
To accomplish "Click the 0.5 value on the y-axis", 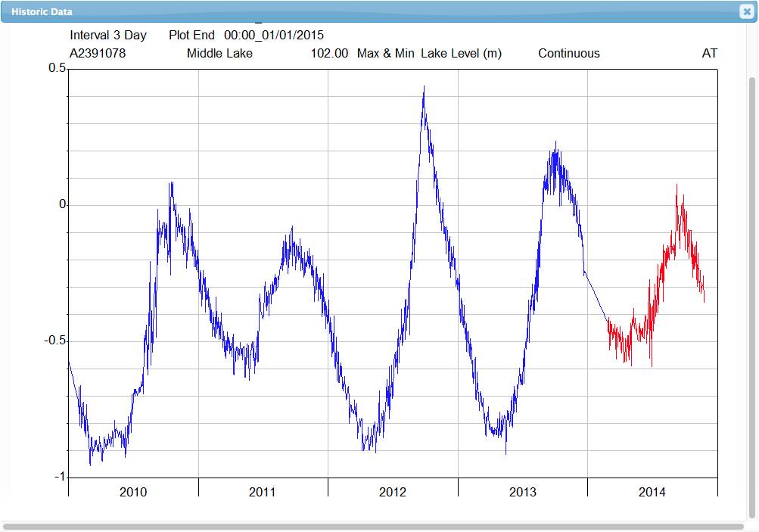I will 57,69.
